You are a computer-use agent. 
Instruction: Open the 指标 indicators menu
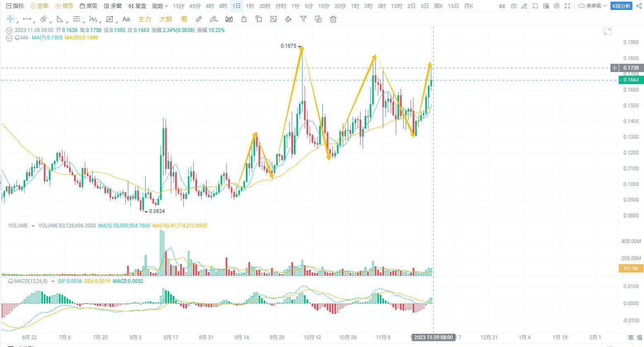point(15,6)
